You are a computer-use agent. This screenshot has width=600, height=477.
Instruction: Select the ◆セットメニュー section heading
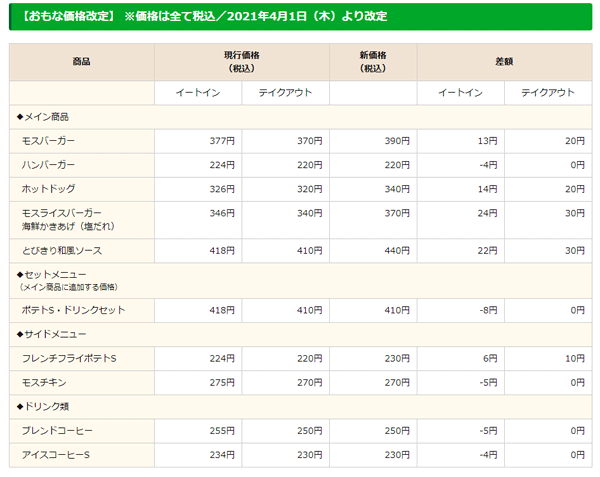coord(52,275)
